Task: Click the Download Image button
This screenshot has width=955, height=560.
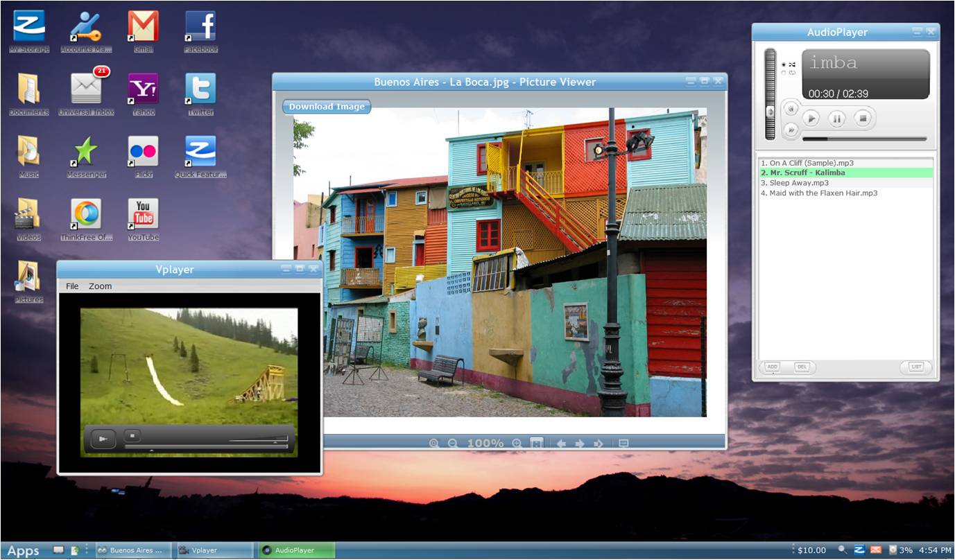Action: point(327,107)
